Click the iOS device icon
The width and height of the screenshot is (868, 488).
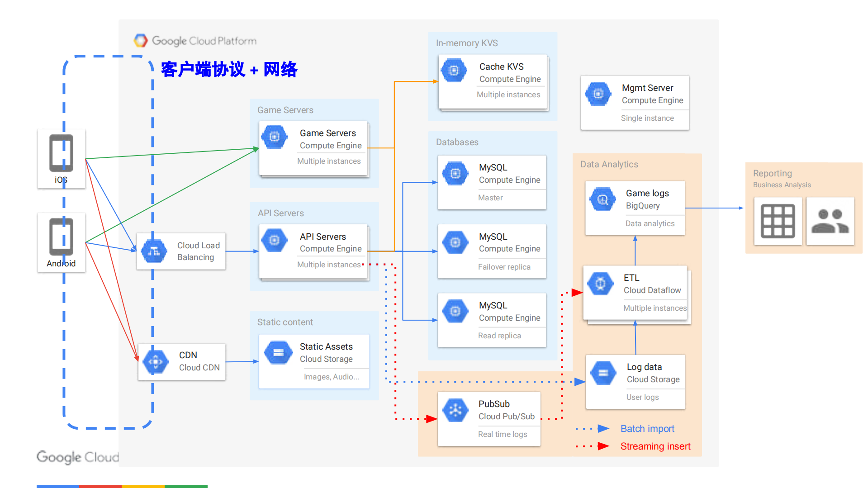pyautogui.click(x=61, y=153)
